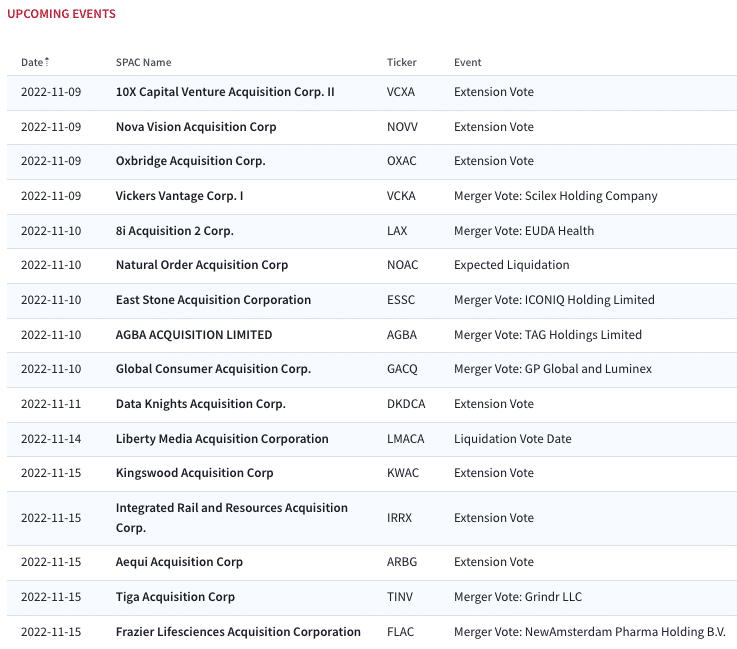
Task: Select East Stone Acquisition Corporation
Action: [213, 300]
